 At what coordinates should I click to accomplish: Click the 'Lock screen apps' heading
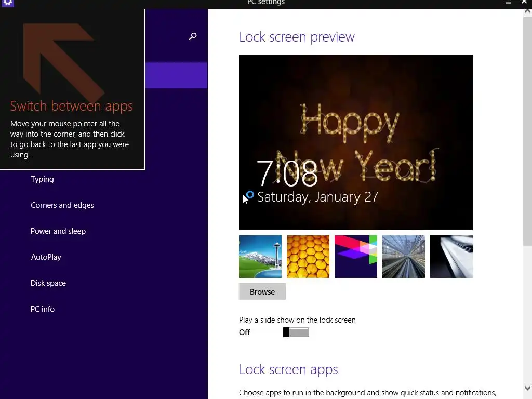coord(288,369)
